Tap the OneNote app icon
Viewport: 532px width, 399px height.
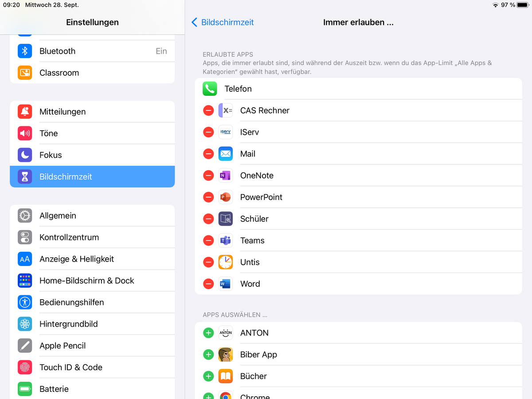point(226,176)
